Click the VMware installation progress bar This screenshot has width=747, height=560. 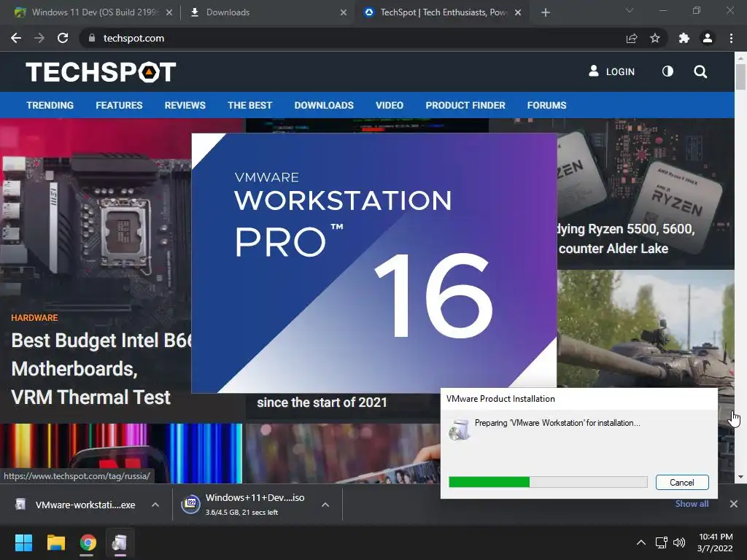pyautogui.click(x=548, y=483)
